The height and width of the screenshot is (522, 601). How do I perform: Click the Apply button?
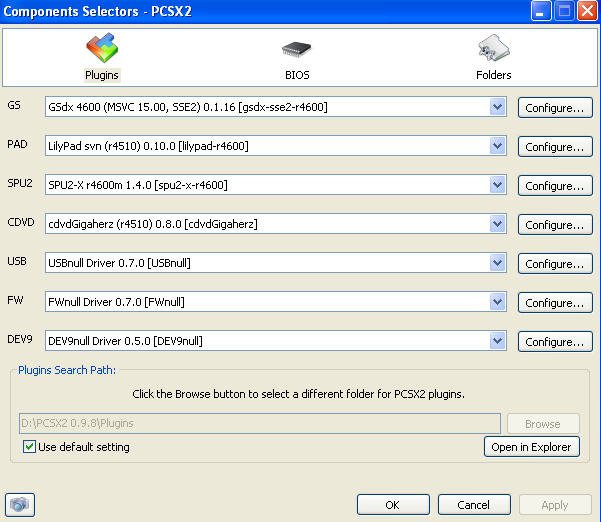[555, 505]
